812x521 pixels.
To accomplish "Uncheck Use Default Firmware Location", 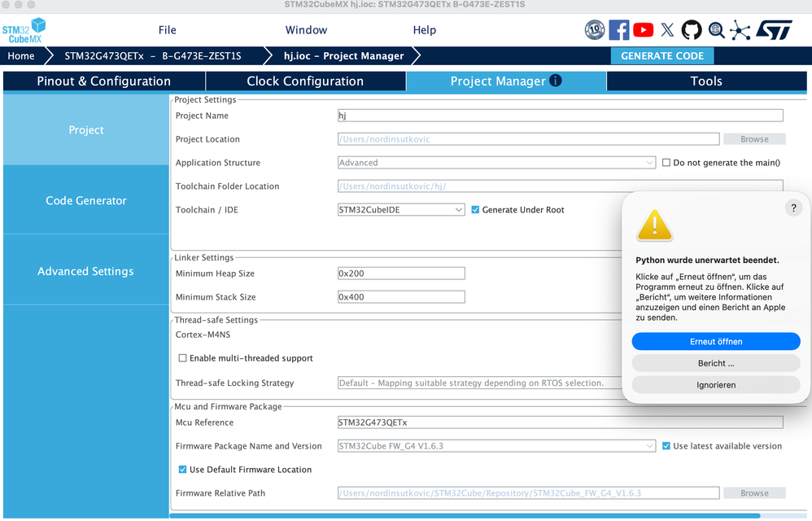I will point(182,469).
